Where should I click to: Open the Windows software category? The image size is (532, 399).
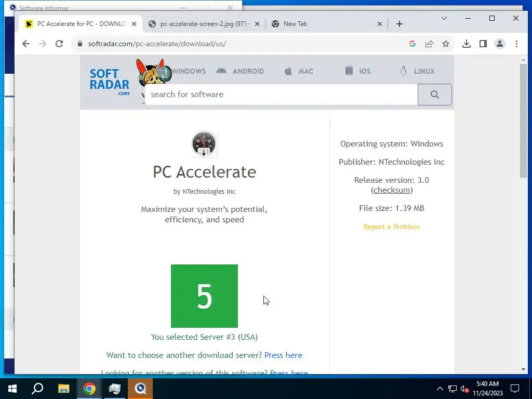[188, 71]
